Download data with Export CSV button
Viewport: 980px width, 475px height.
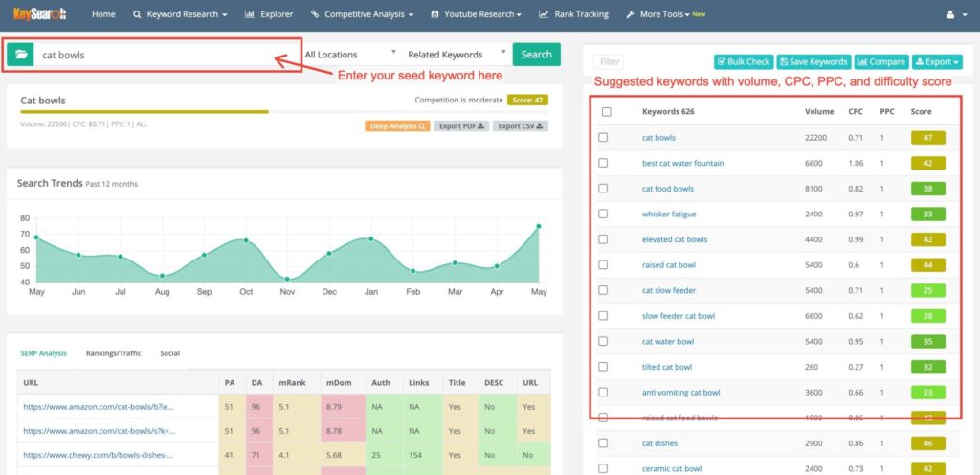(521, 125)
